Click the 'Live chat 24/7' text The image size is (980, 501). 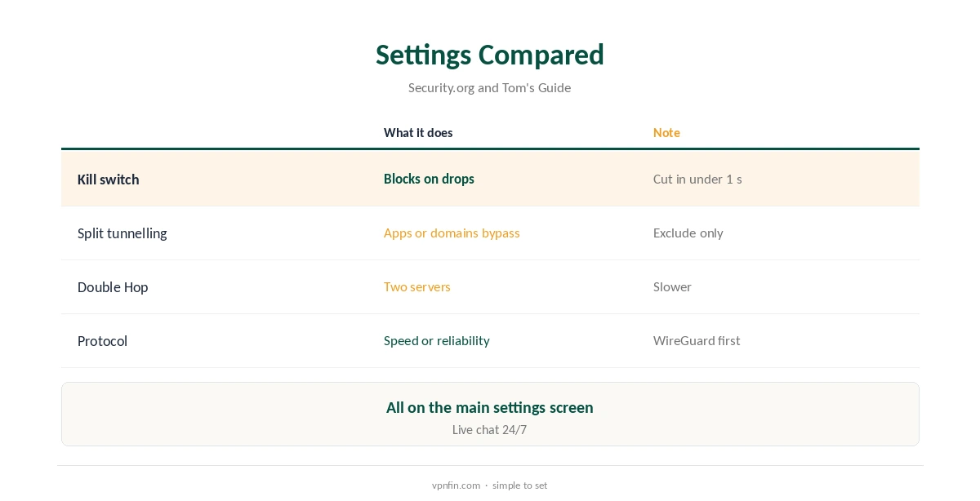click(x=490, y=429)
